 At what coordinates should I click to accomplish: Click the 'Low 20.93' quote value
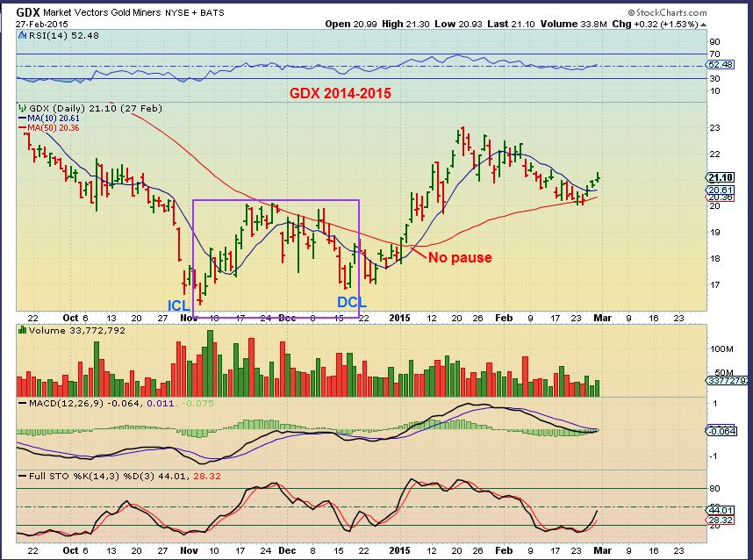pos(458,24)
